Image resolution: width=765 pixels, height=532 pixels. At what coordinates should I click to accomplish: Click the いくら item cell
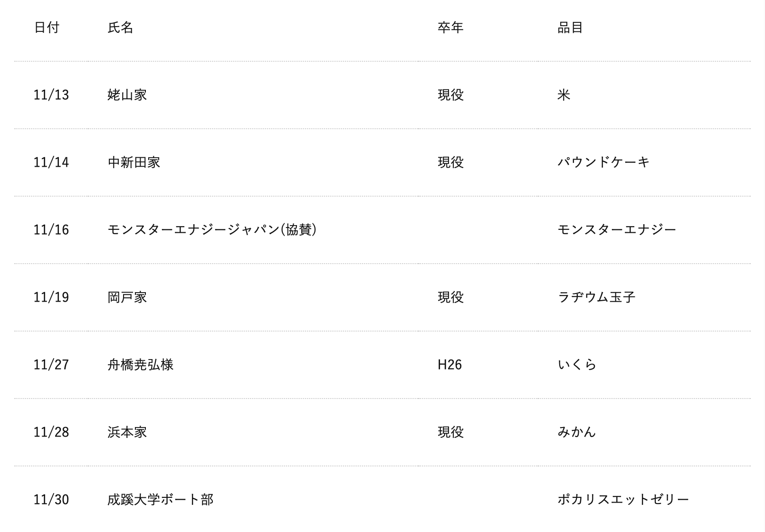[x=577, y=365]
